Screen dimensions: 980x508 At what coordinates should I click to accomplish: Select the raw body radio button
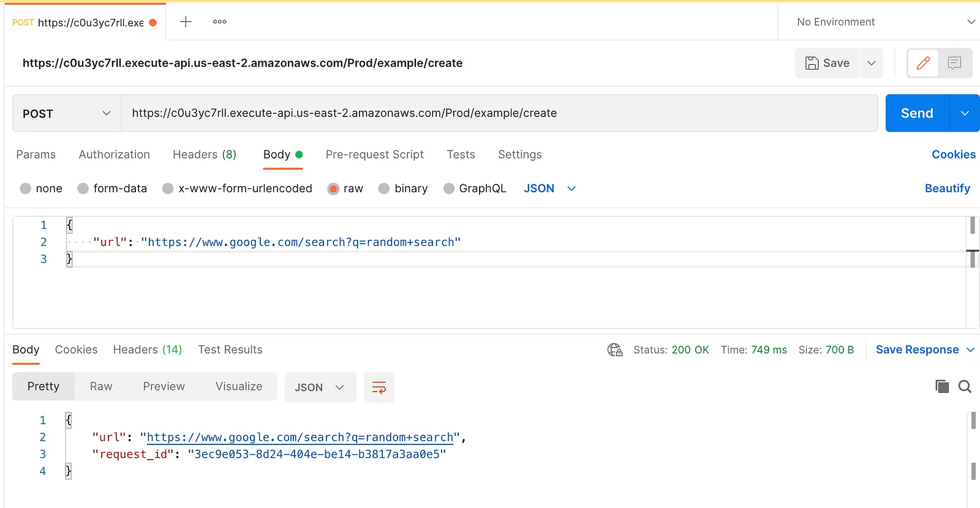click(x=333, y=189)
